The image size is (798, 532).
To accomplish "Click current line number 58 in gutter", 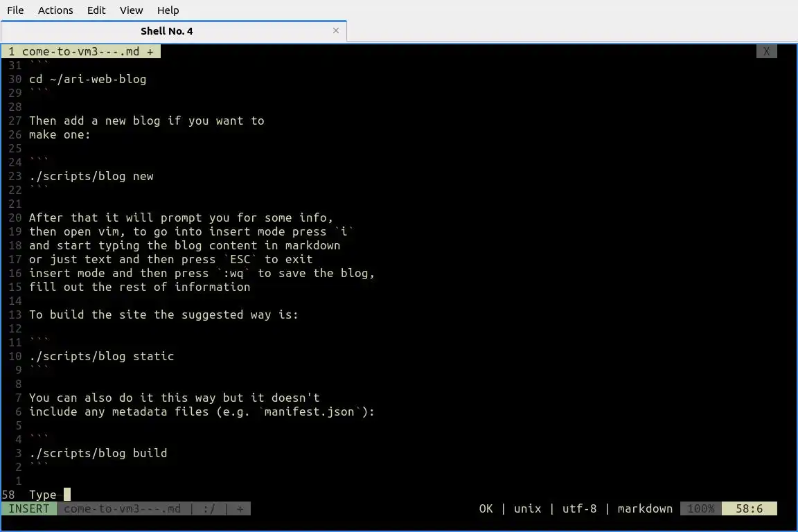I will tap(8, 495).
